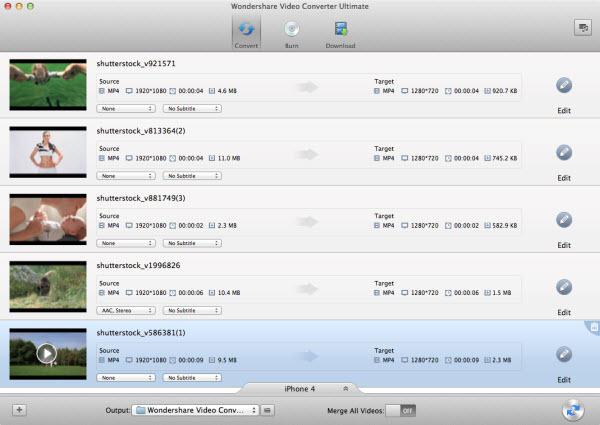Edit video shutterstock_v813364(2) with pencil icon

pos(564,153)
